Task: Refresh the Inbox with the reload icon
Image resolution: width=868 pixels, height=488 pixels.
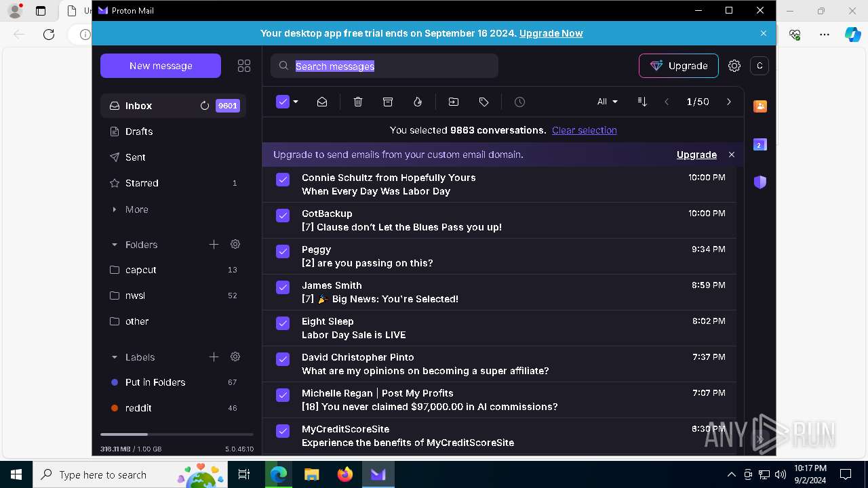Action: click(204, 106)
